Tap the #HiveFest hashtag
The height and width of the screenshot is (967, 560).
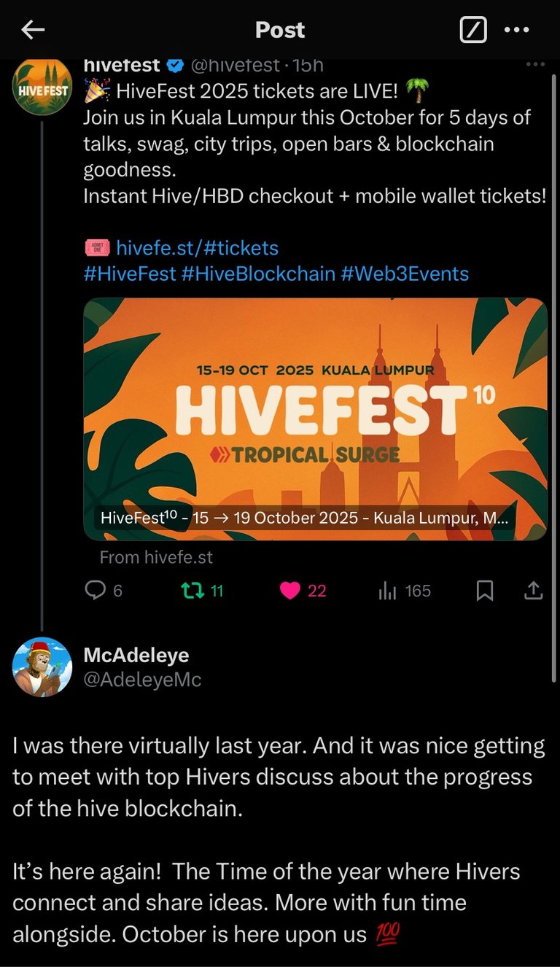pos(130,273)
